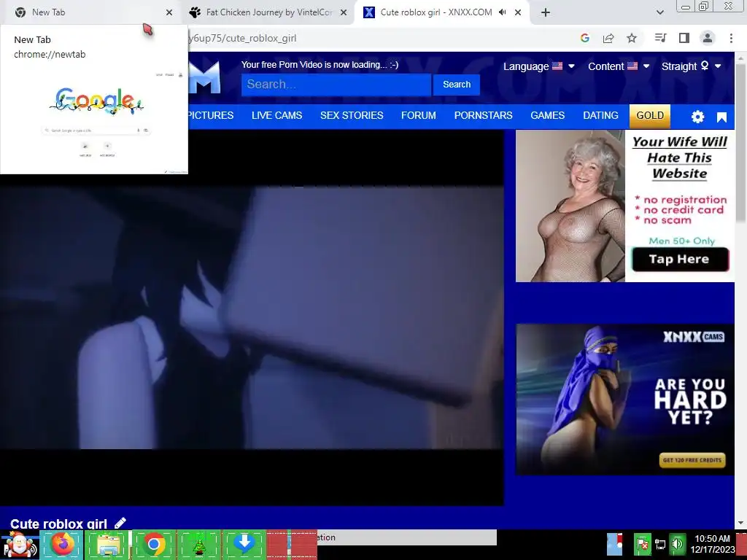Open the Santa Start button on the taskbar
Image resolution: width=747 pixels, height=560 pixels.
click(19, 544)
